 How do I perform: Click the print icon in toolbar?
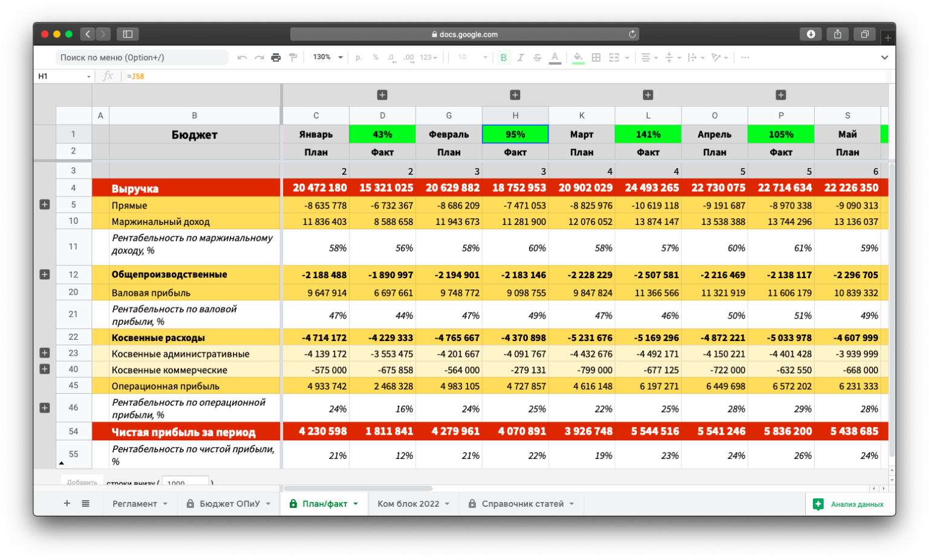coord(276,57)
